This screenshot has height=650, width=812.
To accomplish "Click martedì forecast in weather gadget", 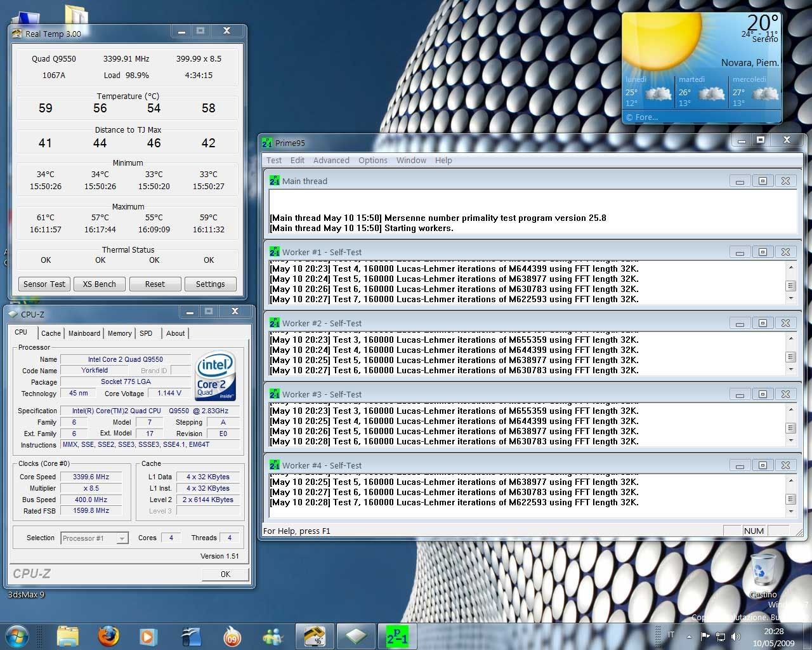I will tap(700, 91).
